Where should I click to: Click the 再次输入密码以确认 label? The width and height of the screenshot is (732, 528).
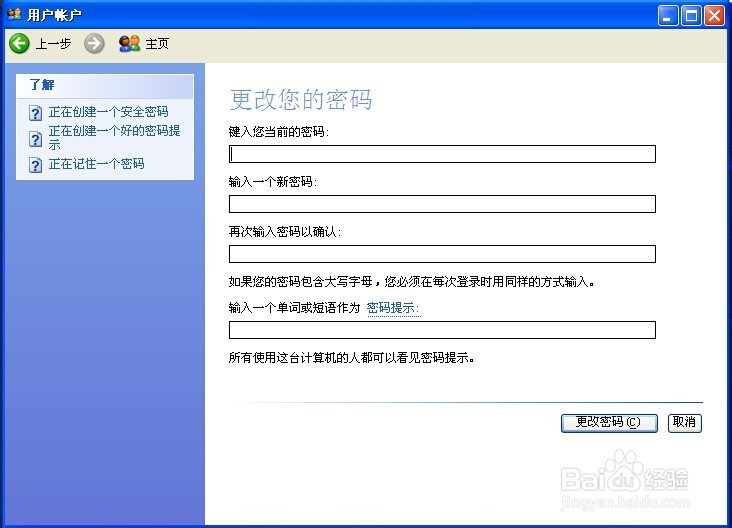tap(285, 232)
